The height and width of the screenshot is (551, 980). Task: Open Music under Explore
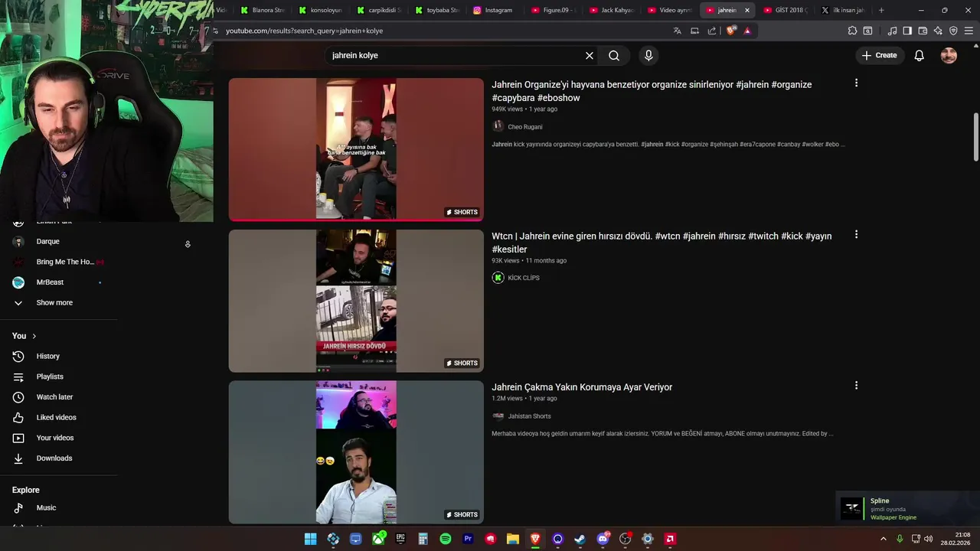[x=58, y=507]
